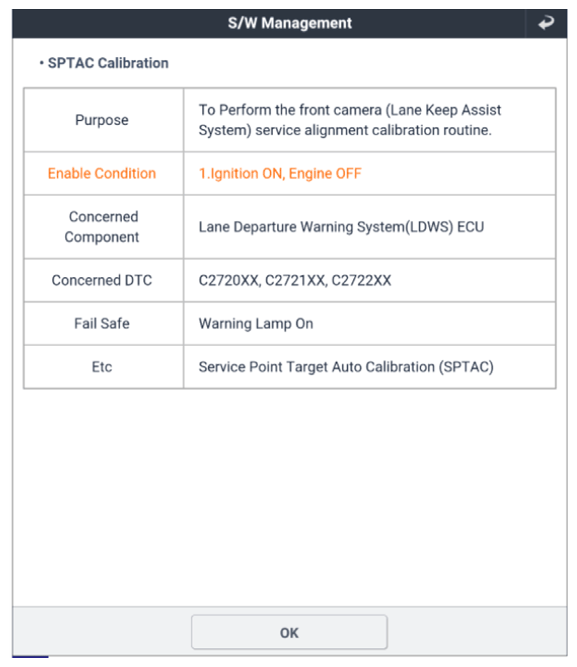Viewport: 577px width, 667px height.
Task: Select the Concerned DTC label cell
Action: pos(103,280)
